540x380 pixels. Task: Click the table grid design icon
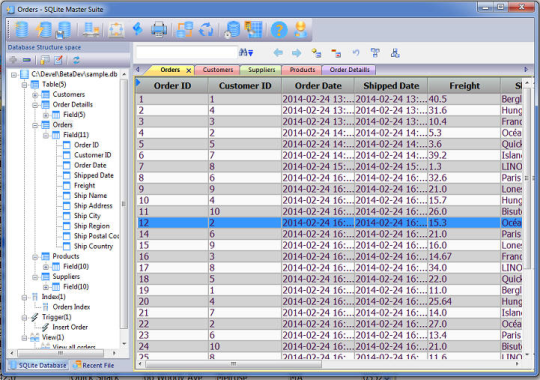253,29
